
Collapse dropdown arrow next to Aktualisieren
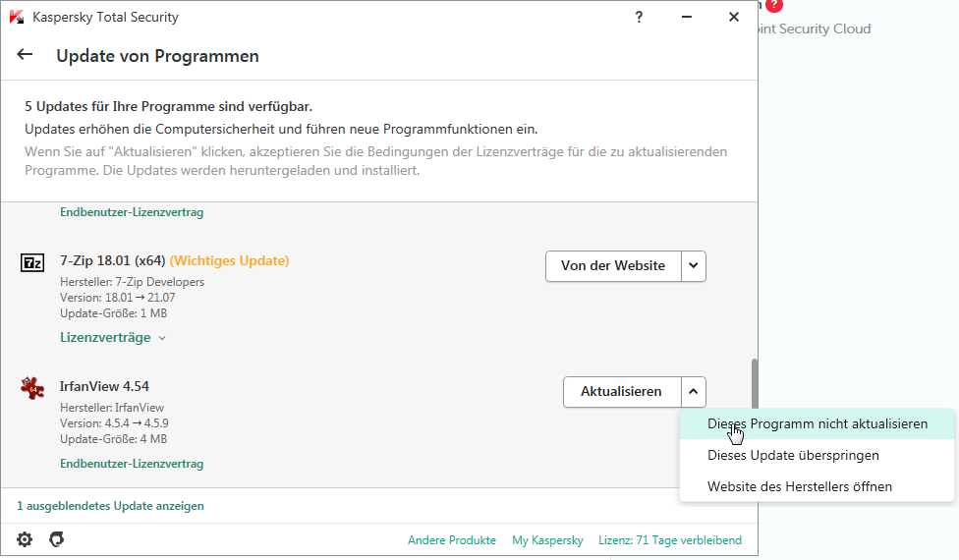tap(694, 392)
